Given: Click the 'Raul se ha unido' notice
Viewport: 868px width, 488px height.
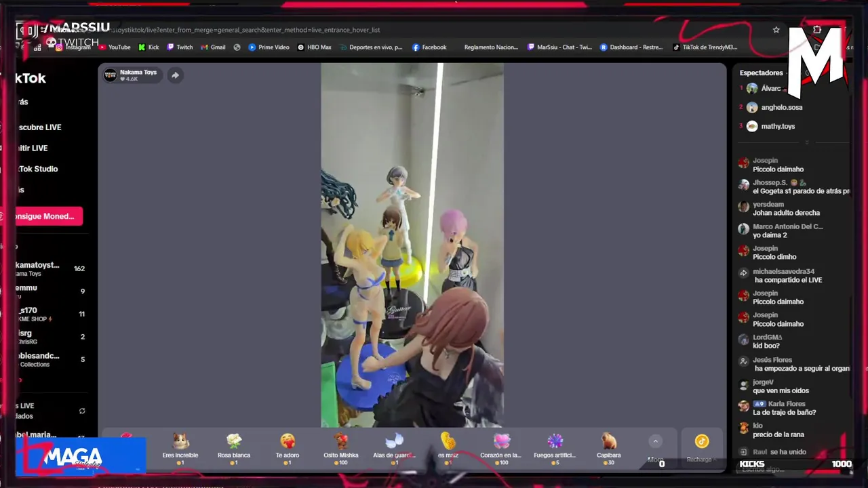Looking at the screenshot, I should click(773, 452).
